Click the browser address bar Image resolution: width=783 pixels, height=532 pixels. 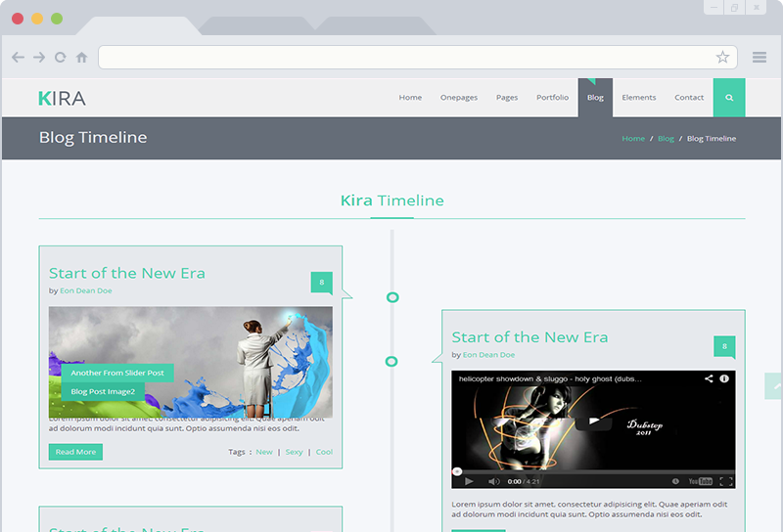(x=406, y=58)
